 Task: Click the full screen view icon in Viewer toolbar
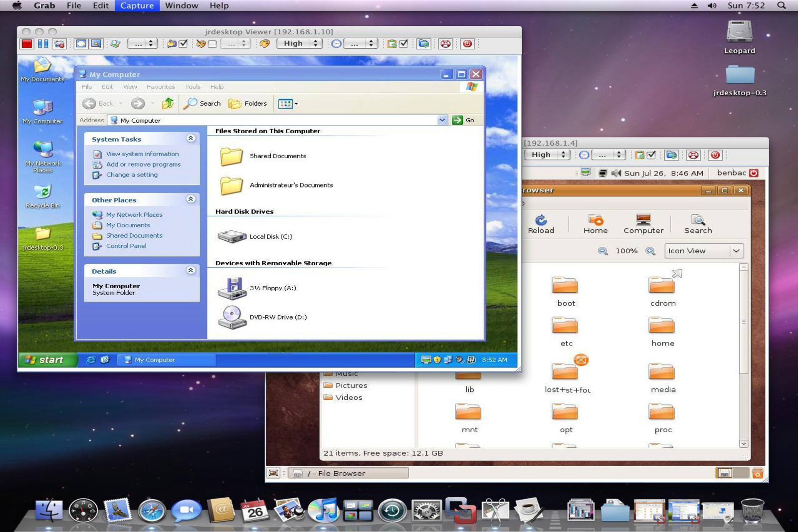click(81, 44)
